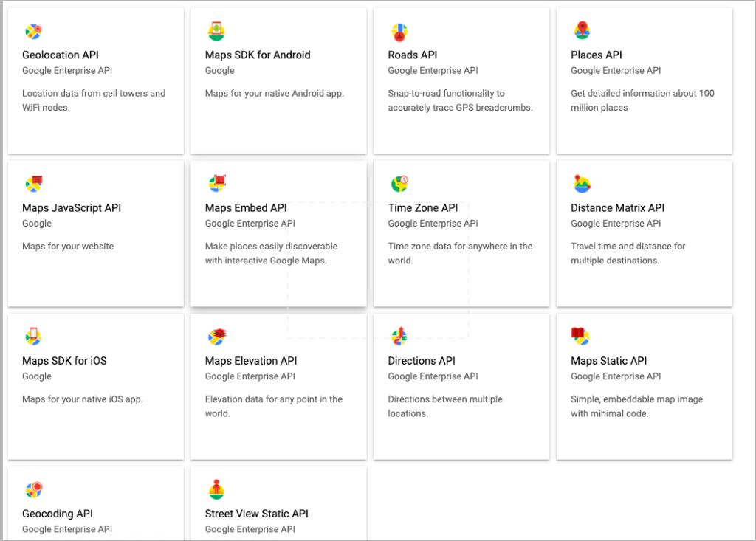Click 'Snap-to-road functionality' description text

460,100
